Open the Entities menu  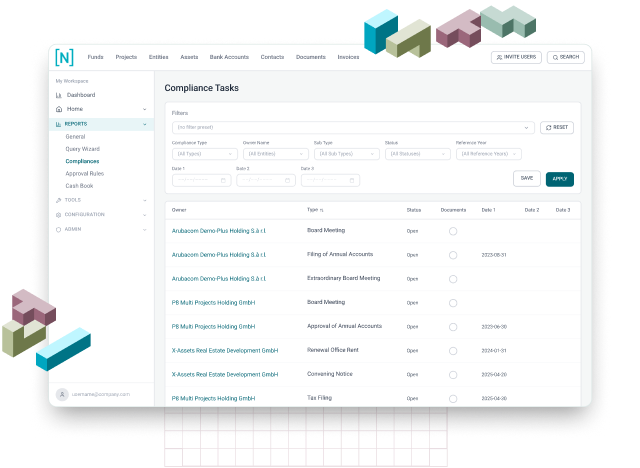158,57
